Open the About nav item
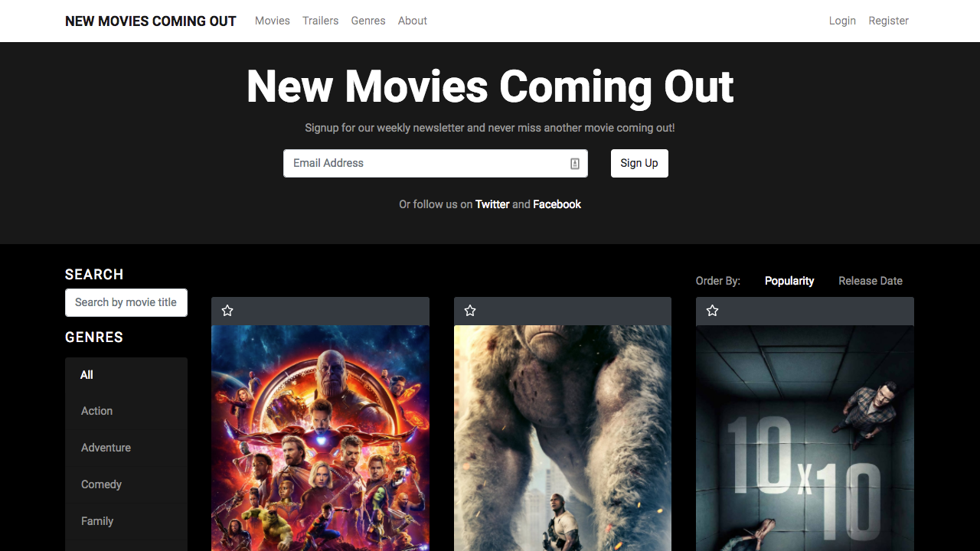Screen dimensions: 980x551 (x=413, y=21)
